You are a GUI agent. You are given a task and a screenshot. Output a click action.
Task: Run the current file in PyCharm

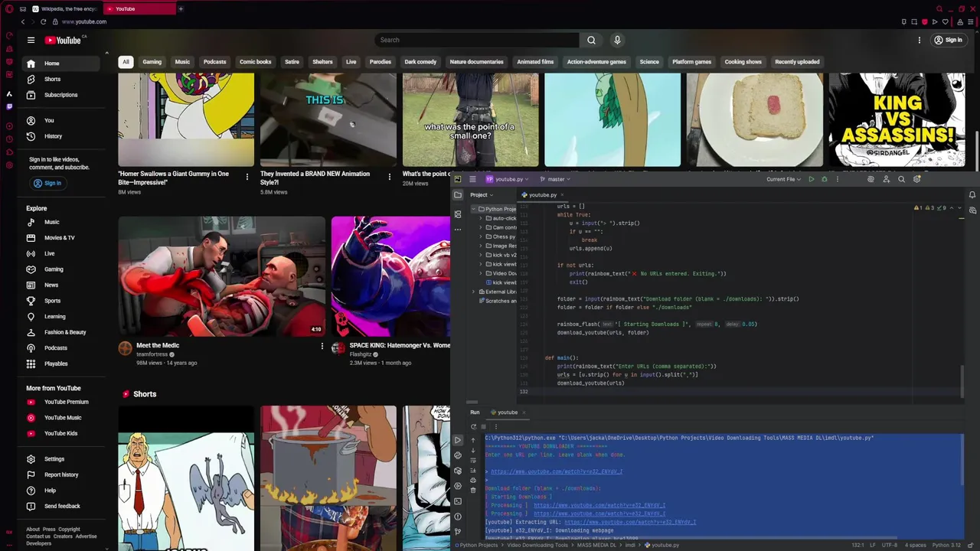tap(811, 179)
